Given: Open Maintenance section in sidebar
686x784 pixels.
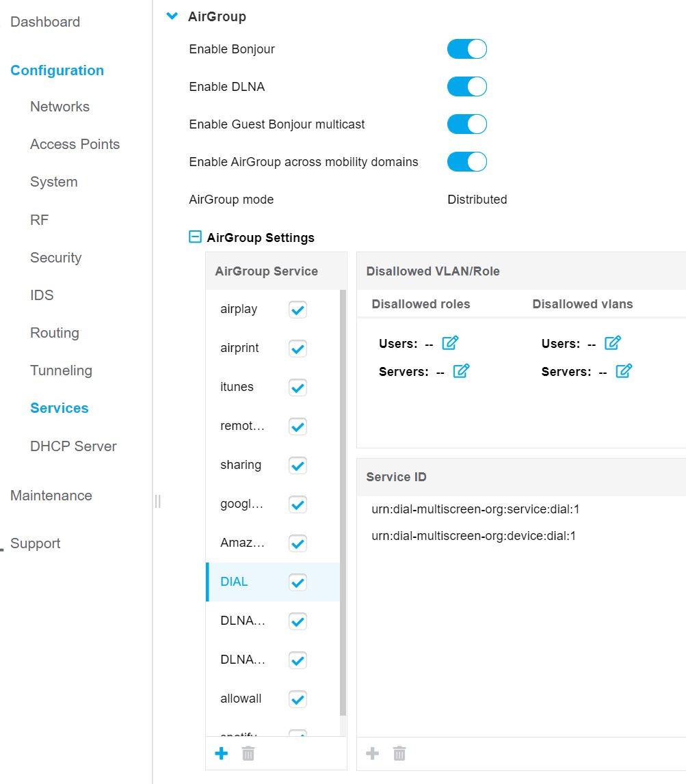Looking at the screenshot, I should [51, 496].
